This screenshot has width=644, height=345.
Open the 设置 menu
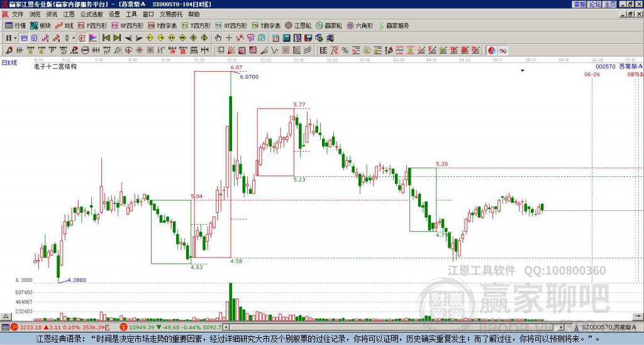(x=114, y=14)
